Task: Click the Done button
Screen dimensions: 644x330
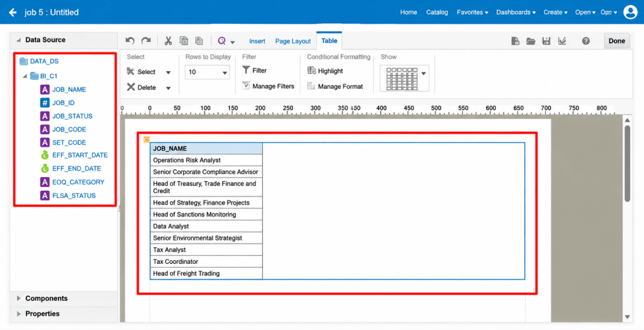Action: (616, 41)
